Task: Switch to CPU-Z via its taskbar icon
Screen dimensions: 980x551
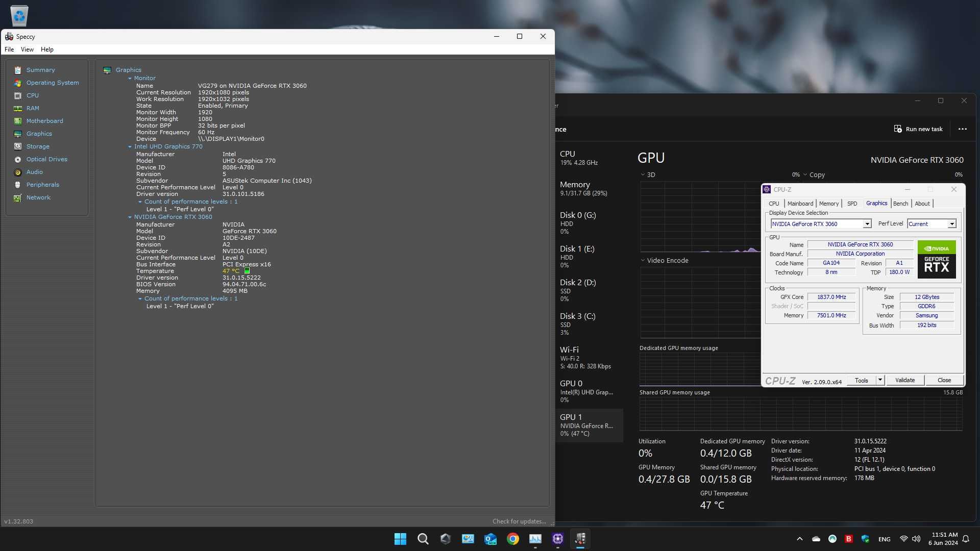Action: (x=558, y=539)
